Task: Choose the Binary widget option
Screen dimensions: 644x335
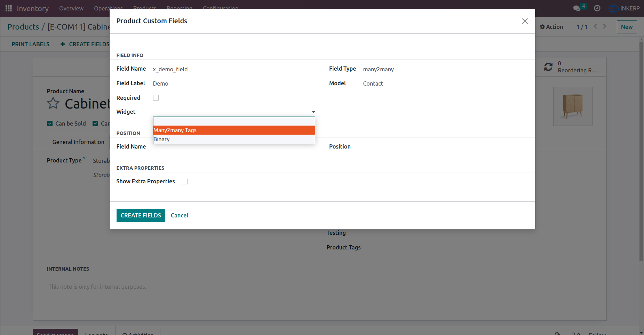Action: click(x=234, y=139)
